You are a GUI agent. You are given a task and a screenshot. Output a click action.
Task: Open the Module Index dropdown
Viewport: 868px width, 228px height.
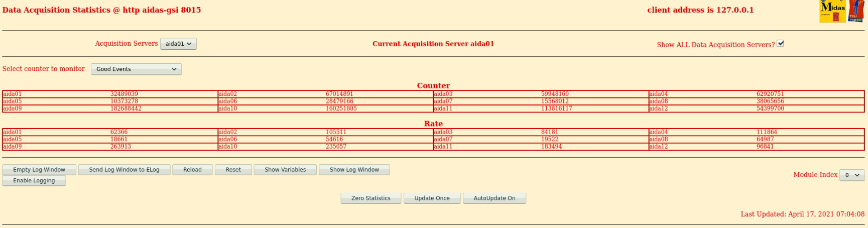(852, 175)
